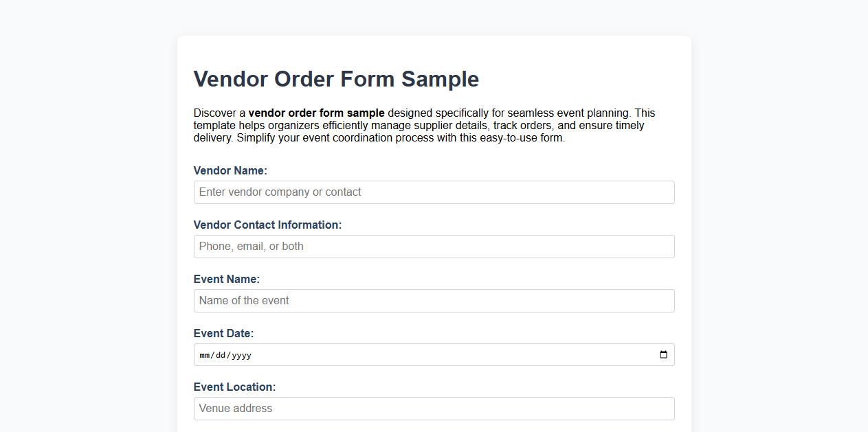Click the bold vendor order form sample text
The height and width of the screenshot is (432, 868).
pyautogui.click(x=317, y=113)
